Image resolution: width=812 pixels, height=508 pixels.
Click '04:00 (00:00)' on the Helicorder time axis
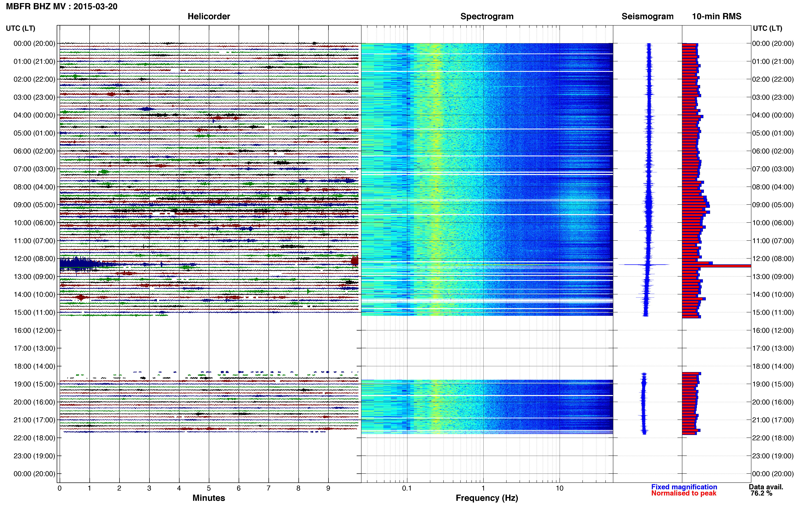34,115
